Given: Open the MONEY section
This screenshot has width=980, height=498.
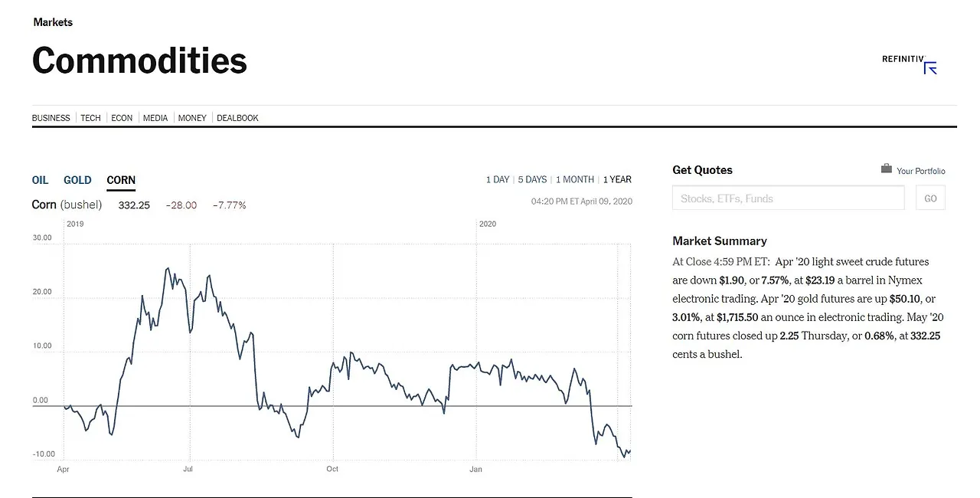Looking at the screenshot, I should [x=192, y=118].
